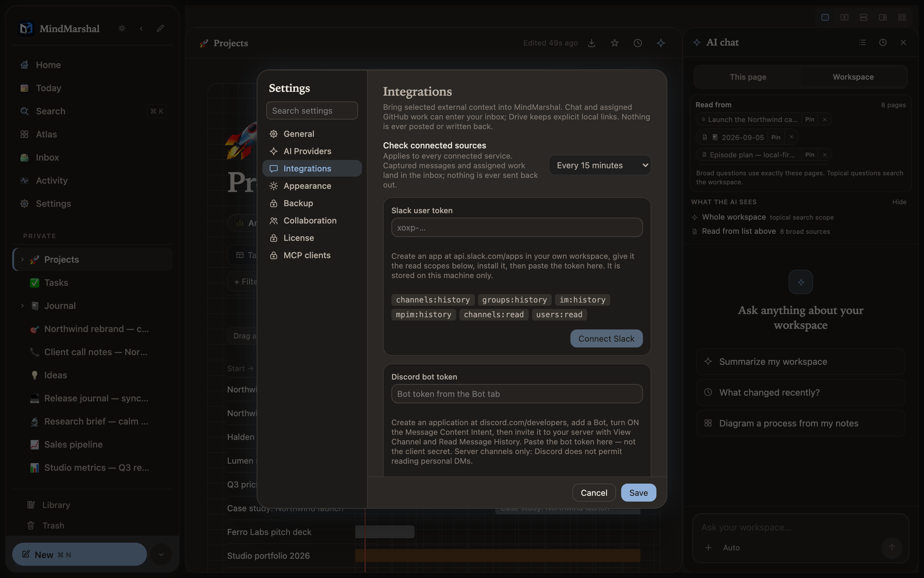Image resolution: width=924 pixels, height=578 pixels.
Task: Open the Home page in sidebar
Action: point(92,65)
